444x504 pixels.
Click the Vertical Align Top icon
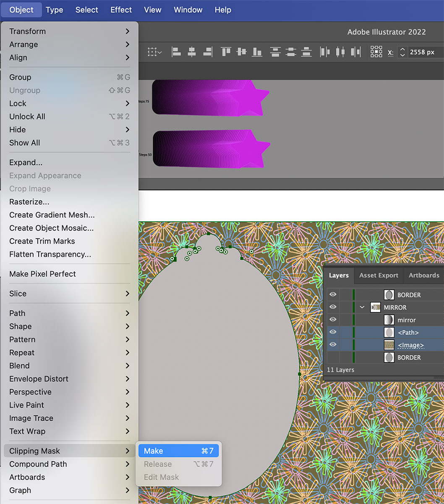tap(226, 52)
